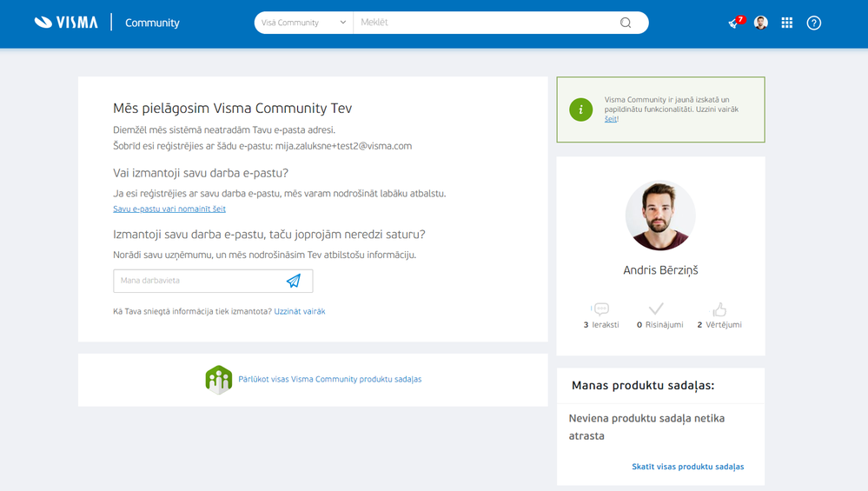Click the green Community people icon
This screenshot has width=868, height=491.
tap(219, 379)
